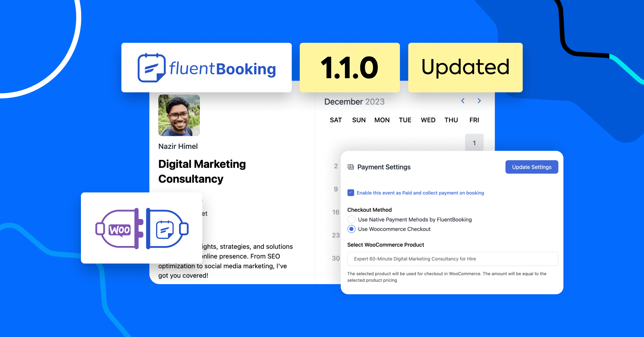Click the 'TUE' weekday header
644x337 pixels.
point(405,120)
